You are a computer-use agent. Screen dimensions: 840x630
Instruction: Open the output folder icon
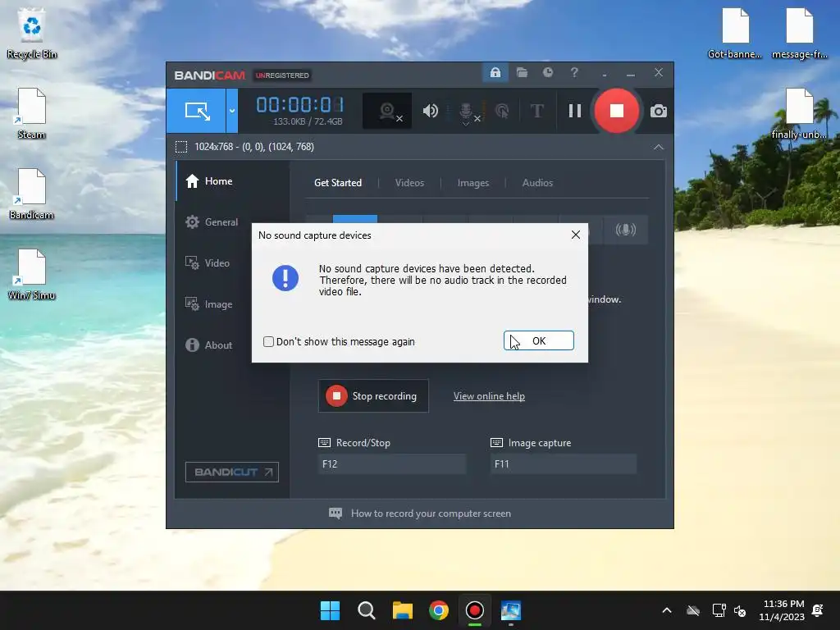[522, 72]
